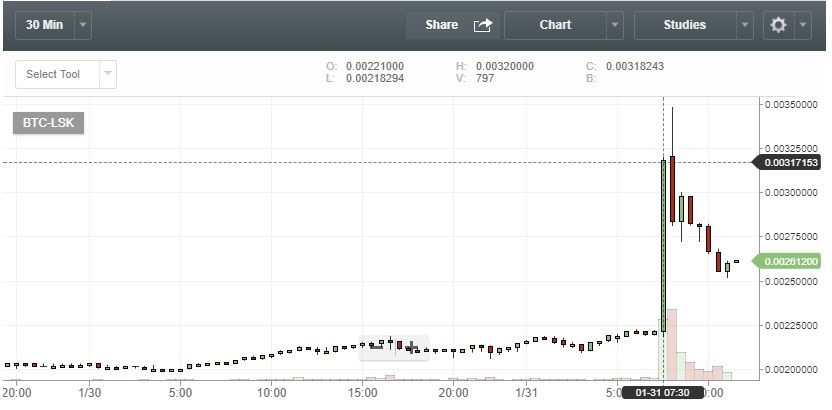832x410 pixels.
Task: Click the close value 0.00318243
Action: coord(635,66)
